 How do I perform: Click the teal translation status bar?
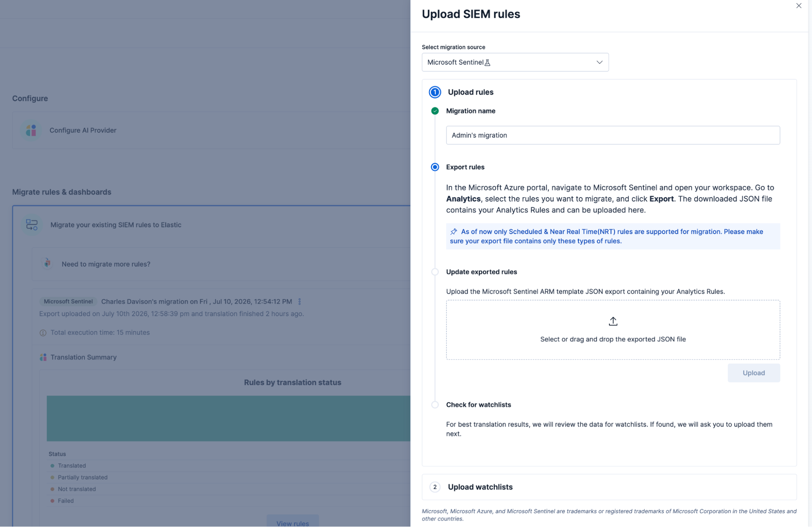pyautogui.click(x=228, y=419)
